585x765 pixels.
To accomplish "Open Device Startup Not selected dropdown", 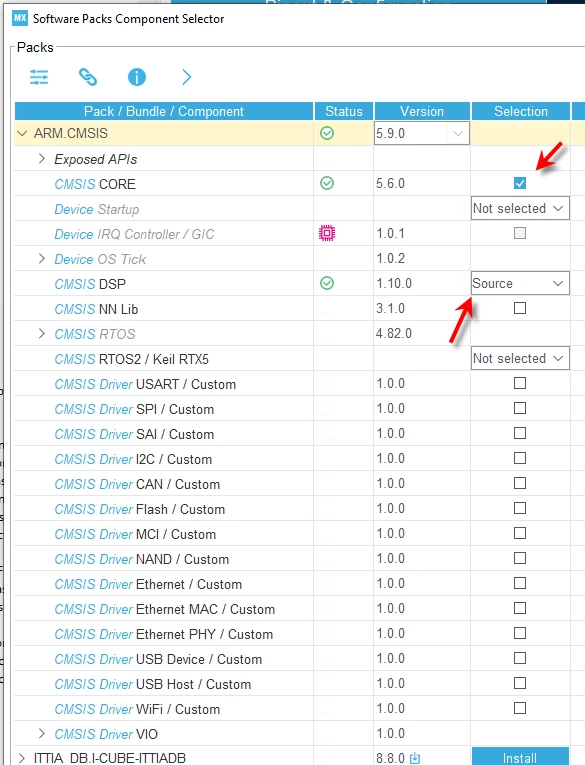I will pyautogui.click(x=520, y=209).
